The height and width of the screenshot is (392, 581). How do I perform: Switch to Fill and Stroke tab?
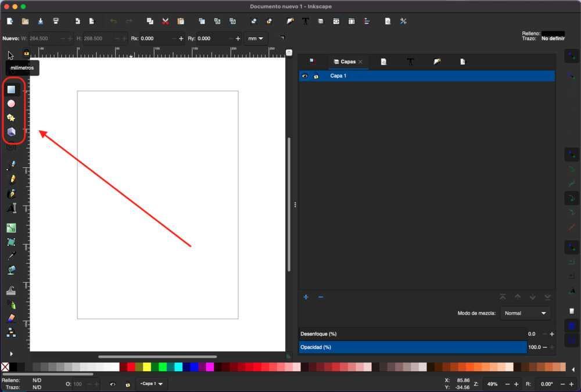[x=437, y=62]
